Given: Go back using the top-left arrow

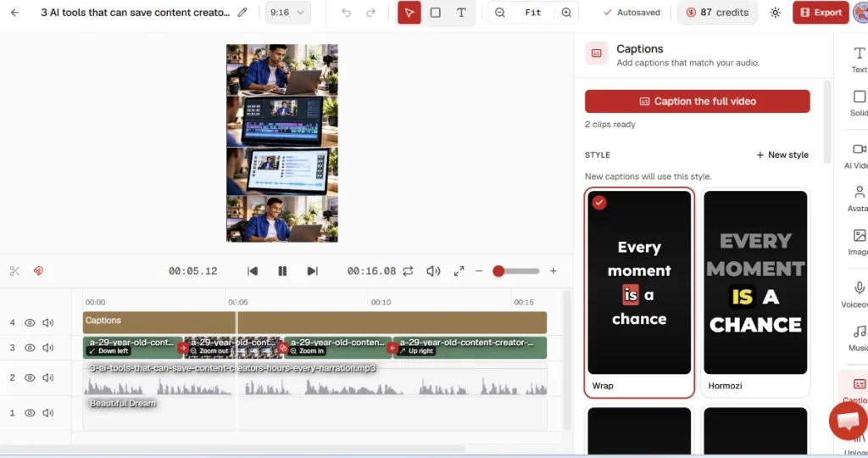Looking at the screenshot, I should pos(15,12).
